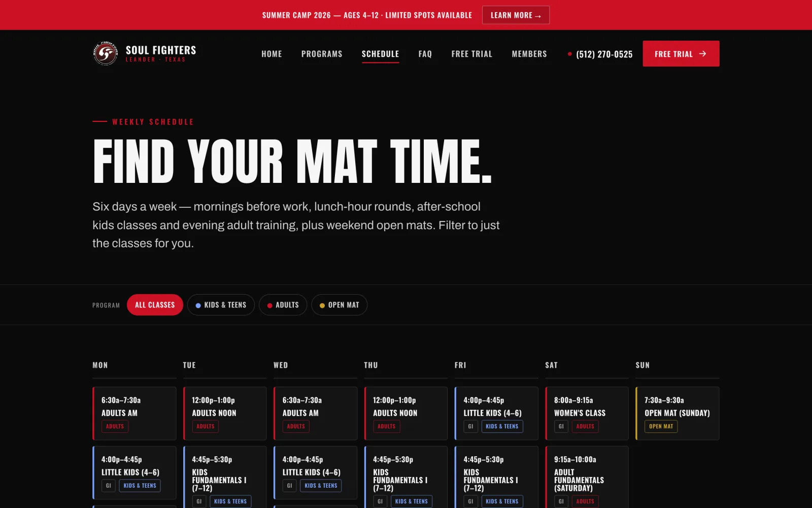Screen dimensions: 812x508
Task: Click the SUN column header
Action: click(642, 365)
